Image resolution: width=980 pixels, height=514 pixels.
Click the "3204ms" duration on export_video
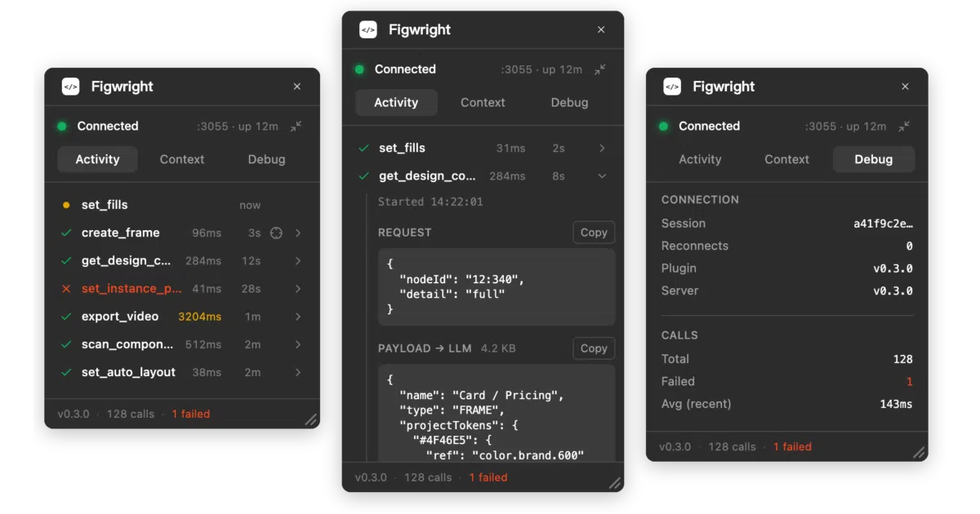199,317
